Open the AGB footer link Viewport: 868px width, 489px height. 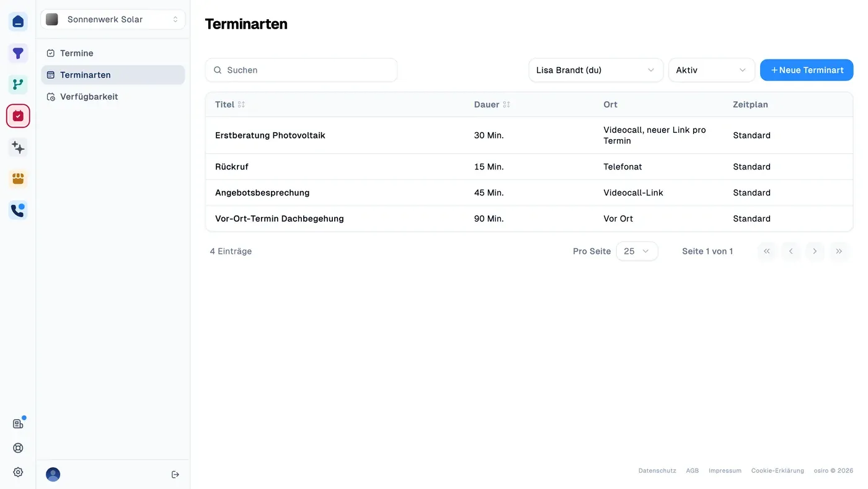point(693,471)
